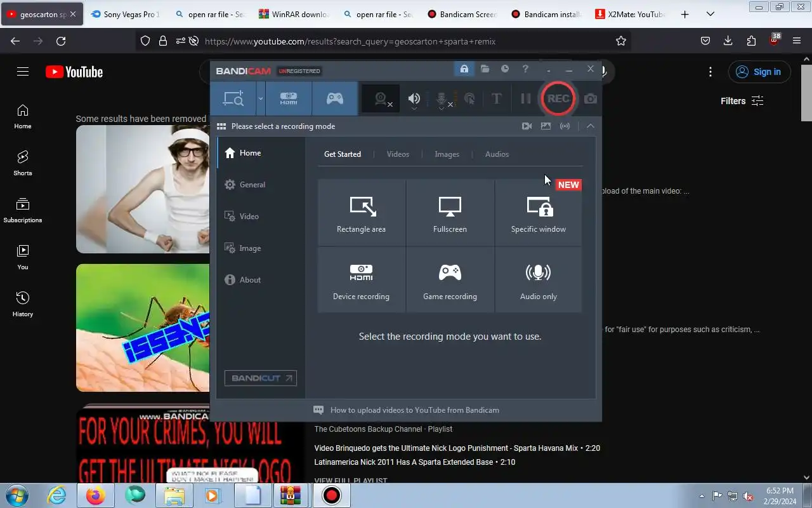
Task: Open History in YouTube sidebar
Action: pos(23,304)
